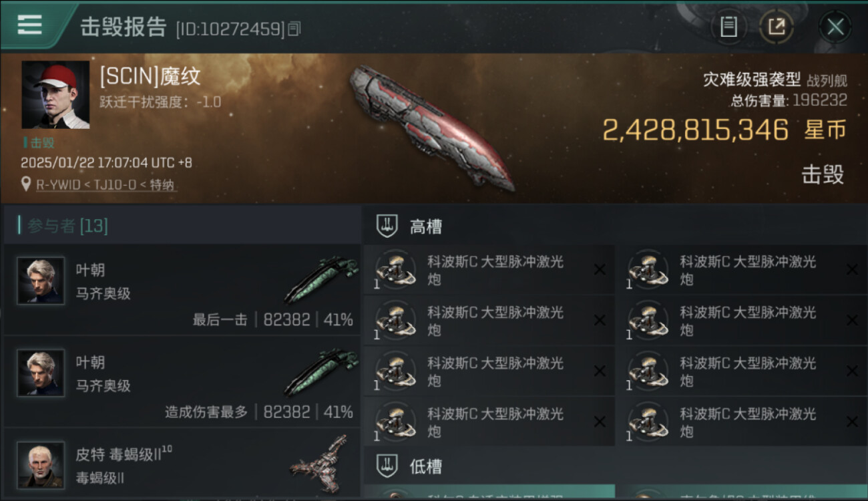868x501 pixels.
Task: Open the clipboard report icon
Action: (728, 27)
